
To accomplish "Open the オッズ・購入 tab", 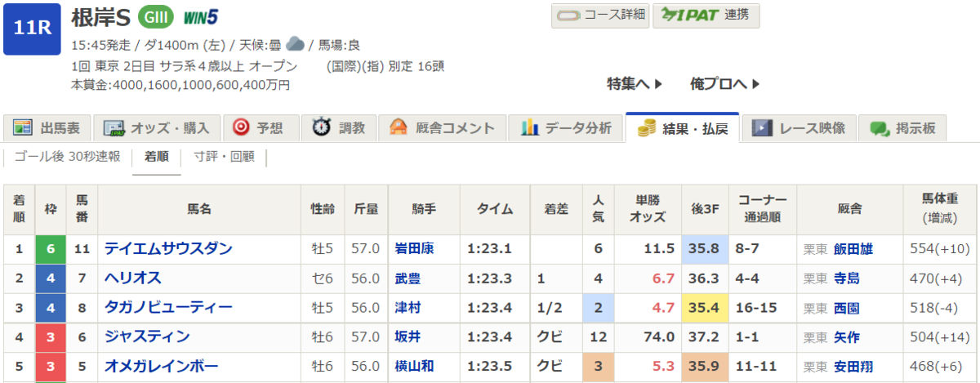I will [157, 127].
